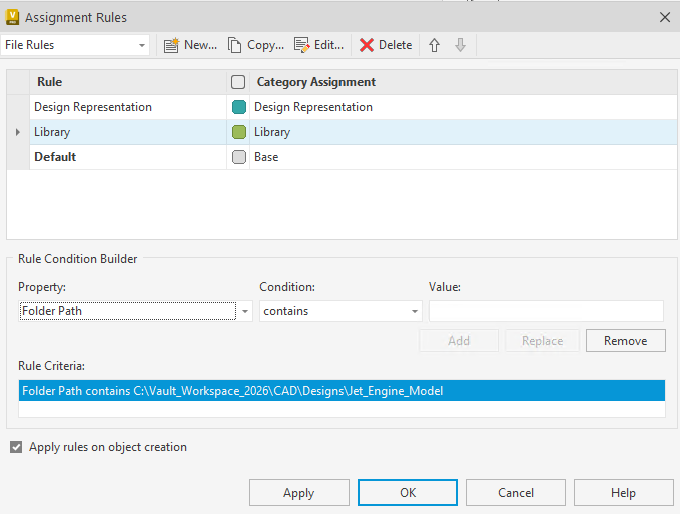Click the Cancel button
The width and height of the screenshot is (680, 514).
[516, 492]
